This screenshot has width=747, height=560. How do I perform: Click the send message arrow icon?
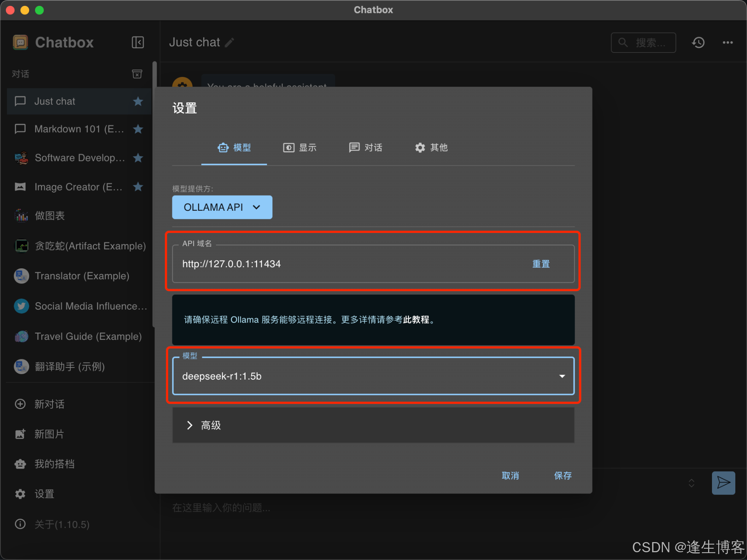pyautogui.click(x=723, y=483)
